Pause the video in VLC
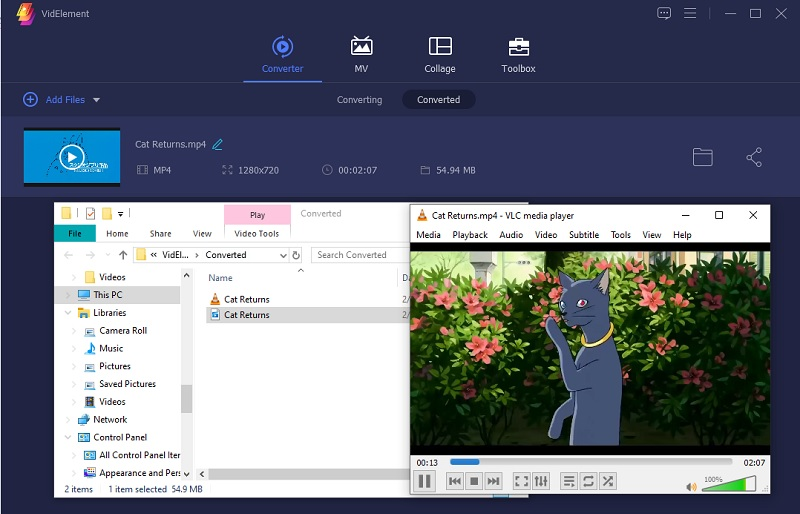The image size is (800, 514). click(x=424, y=481)
